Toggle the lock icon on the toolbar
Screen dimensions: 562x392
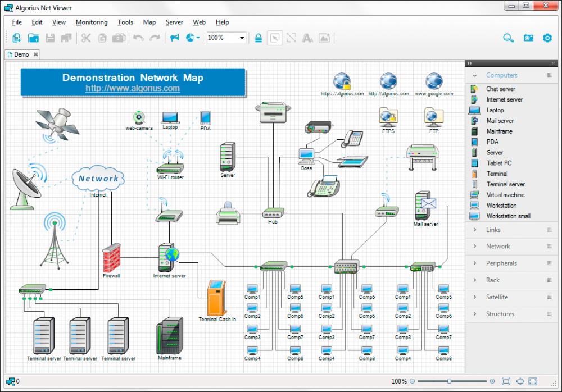click(x=258, y=38)
